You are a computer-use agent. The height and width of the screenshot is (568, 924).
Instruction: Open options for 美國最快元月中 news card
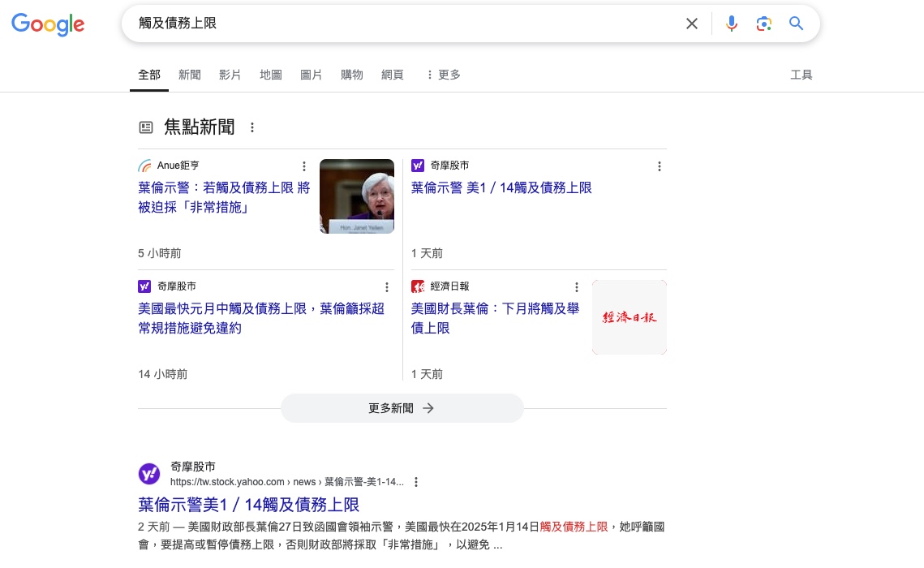click(x=387, y=287)
